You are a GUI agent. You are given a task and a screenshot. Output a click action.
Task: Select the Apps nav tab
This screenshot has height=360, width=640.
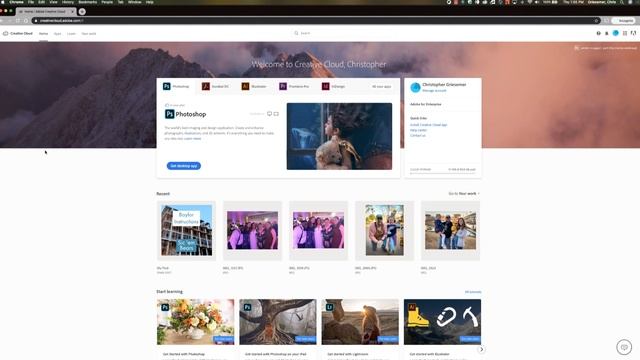click(x=58, y=34)
